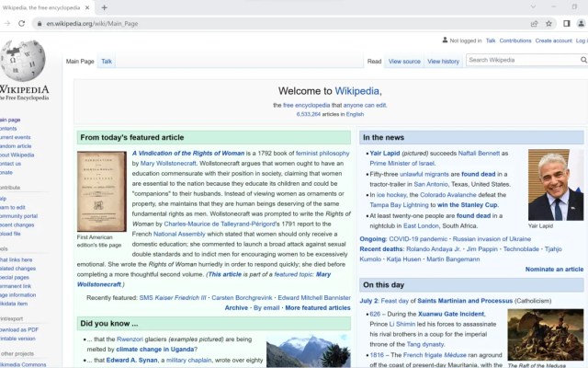Open the featured article Archive link
The width and height of the screenshot is (588, 368).
[x=236, y=308]
